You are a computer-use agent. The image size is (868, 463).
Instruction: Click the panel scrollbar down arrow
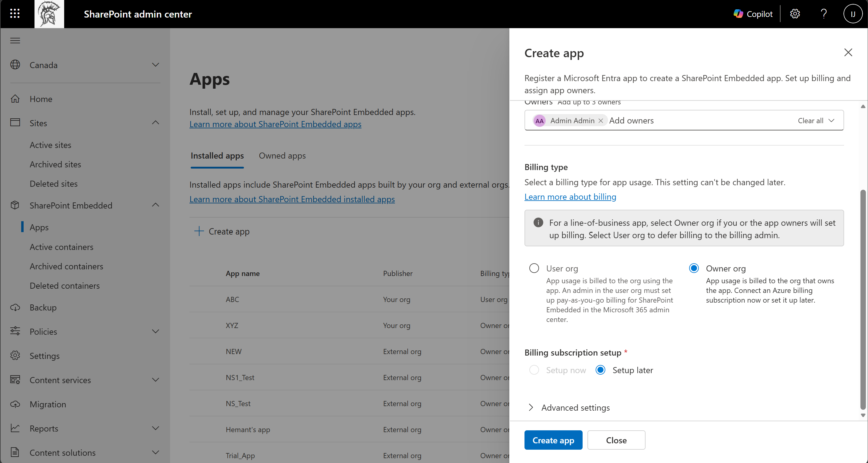pos(863,415)
